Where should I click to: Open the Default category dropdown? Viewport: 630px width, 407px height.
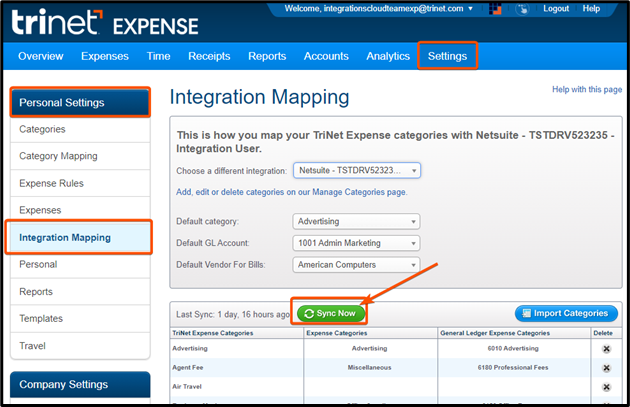tap(356, 221)
